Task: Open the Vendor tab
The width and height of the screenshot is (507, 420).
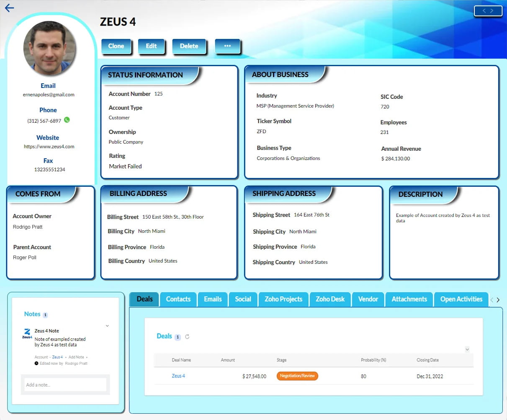Action: pyautogui.click(x=368, y=299)
